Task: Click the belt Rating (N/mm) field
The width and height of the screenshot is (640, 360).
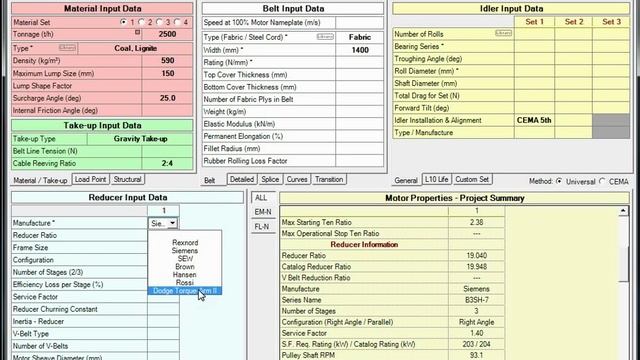Action: click(x=360, y=62)
